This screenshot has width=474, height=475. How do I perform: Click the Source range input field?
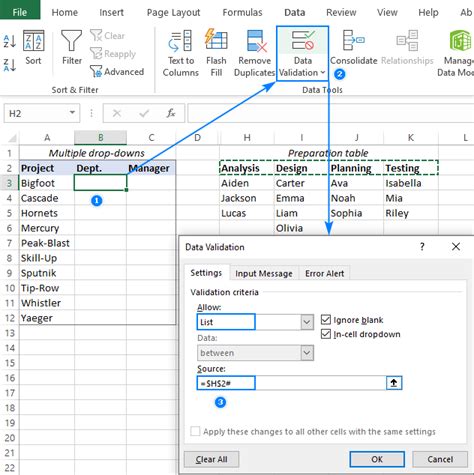pyautogui.click(x=292, y=383)
